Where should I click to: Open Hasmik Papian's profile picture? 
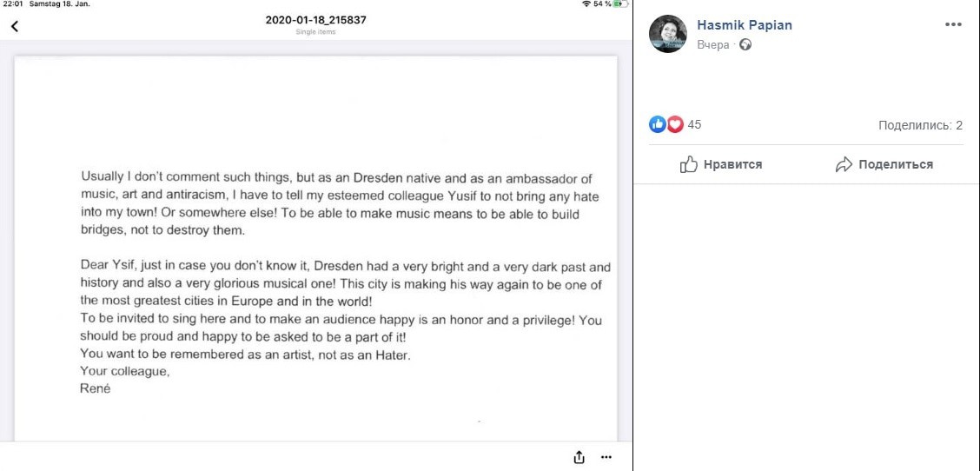click(x=668, y=34)
